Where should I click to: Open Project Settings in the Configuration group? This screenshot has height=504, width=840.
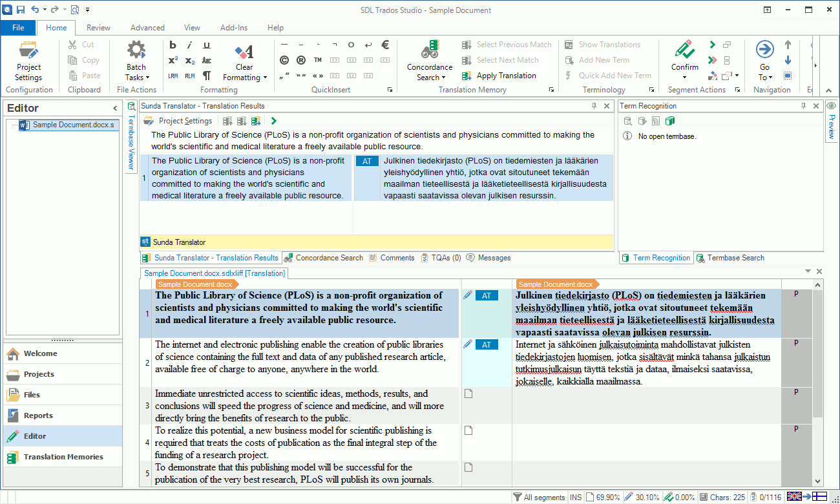pyautogui.click(x=28, y=61)
